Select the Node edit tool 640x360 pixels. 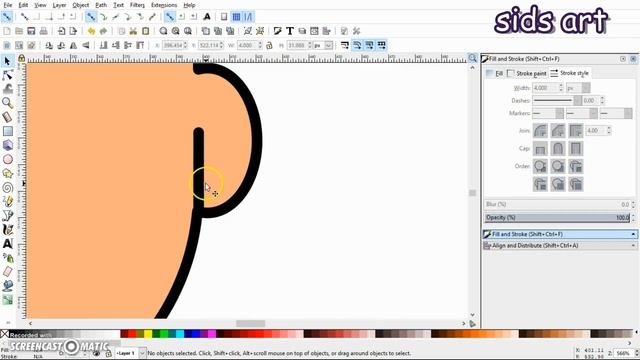click(x=7, y=75)
